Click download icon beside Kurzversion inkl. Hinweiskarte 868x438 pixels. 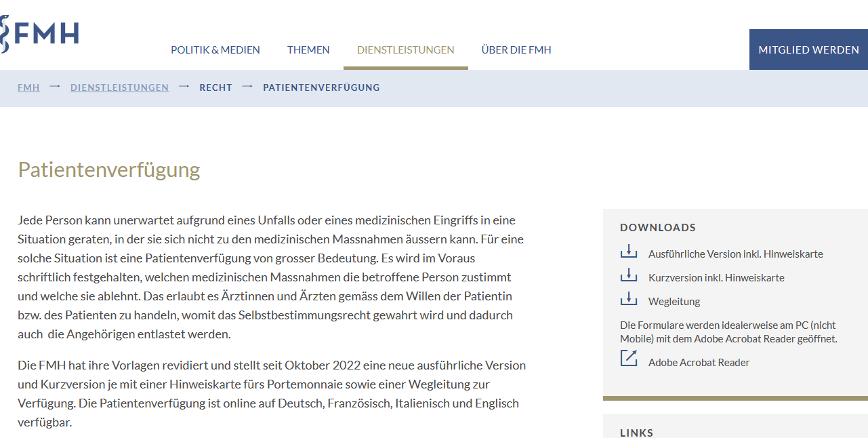[629, 276]
